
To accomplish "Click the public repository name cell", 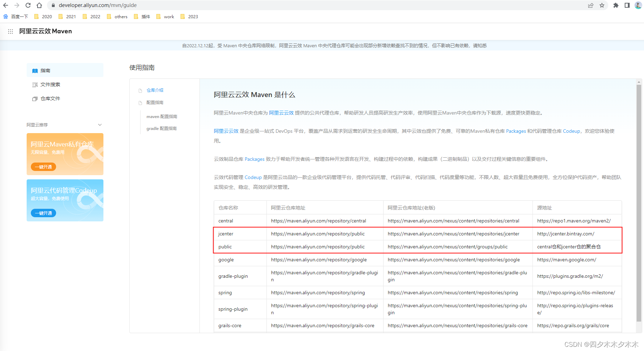I will pos(240,247).
